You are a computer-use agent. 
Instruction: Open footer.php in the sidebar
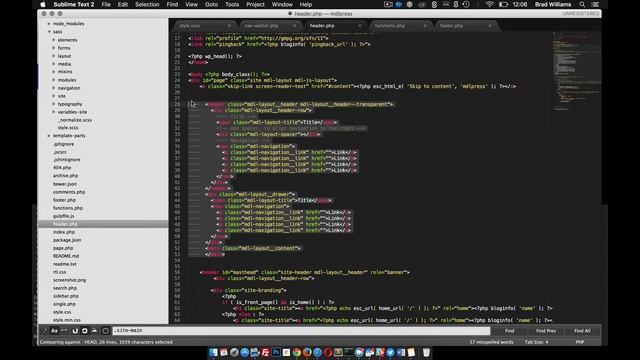click(x=64, y=200)
